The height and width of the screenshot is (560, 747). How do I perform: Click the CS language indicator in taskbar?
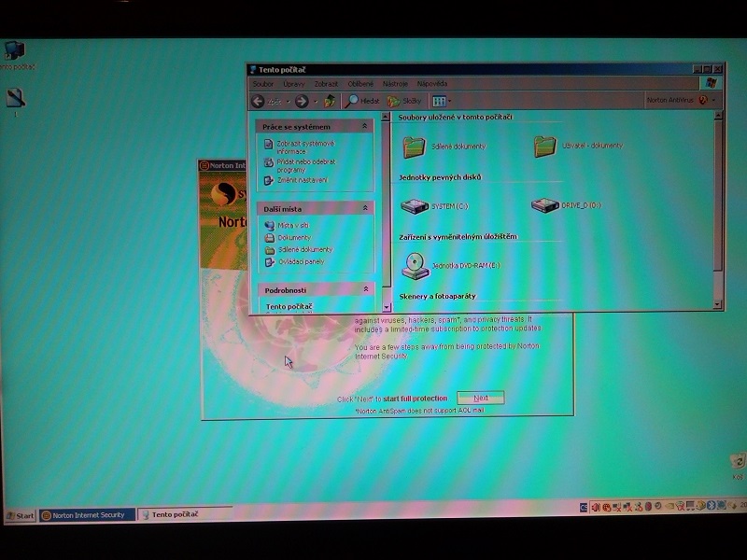pos(585,508)
